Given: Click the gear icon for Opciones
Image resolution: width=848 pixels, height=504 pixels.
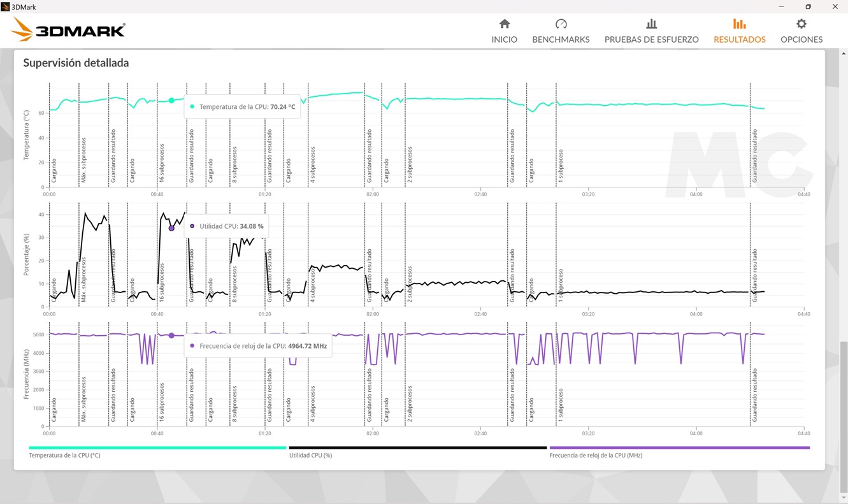Looking at the screenshot, I should pyautogui.click(x=801, y=24).
